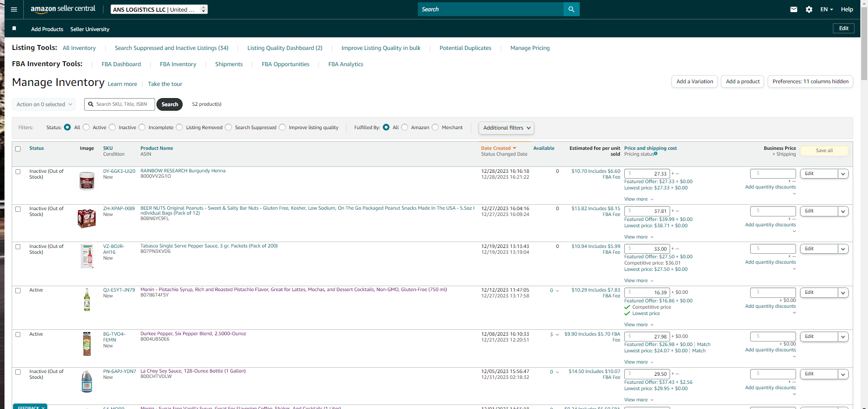This screenshot has width=868, height=409.
Task: Check the Tabasco Pepper Sauce row checkbox
Action: tap(18, 247)
